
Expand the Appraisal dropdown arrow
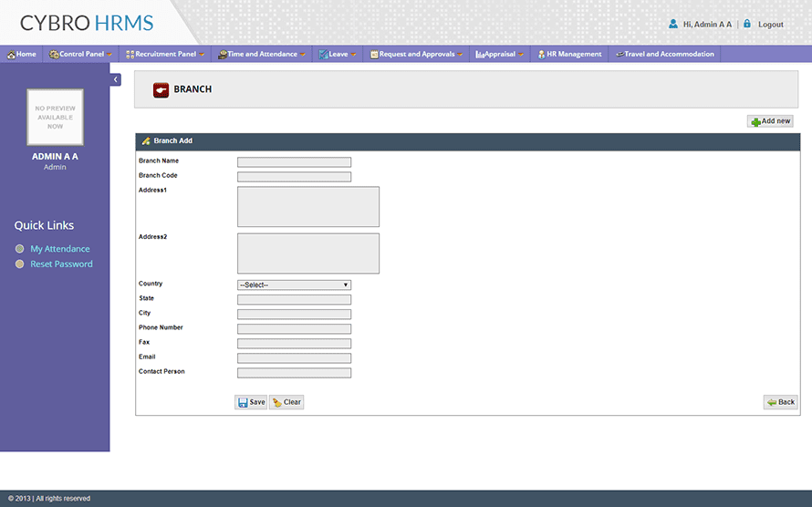tap(520, 55)
